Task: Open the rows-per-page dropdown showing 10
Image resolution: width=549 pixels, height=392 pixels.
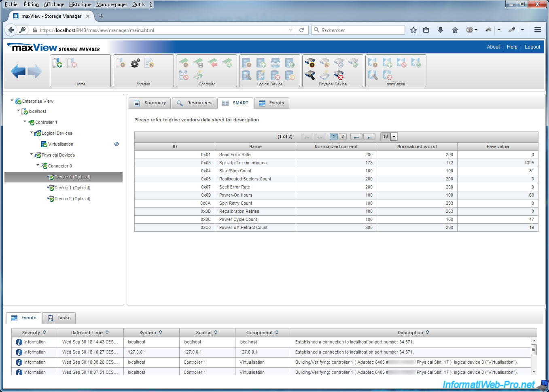Action: [x=394, y=137]
